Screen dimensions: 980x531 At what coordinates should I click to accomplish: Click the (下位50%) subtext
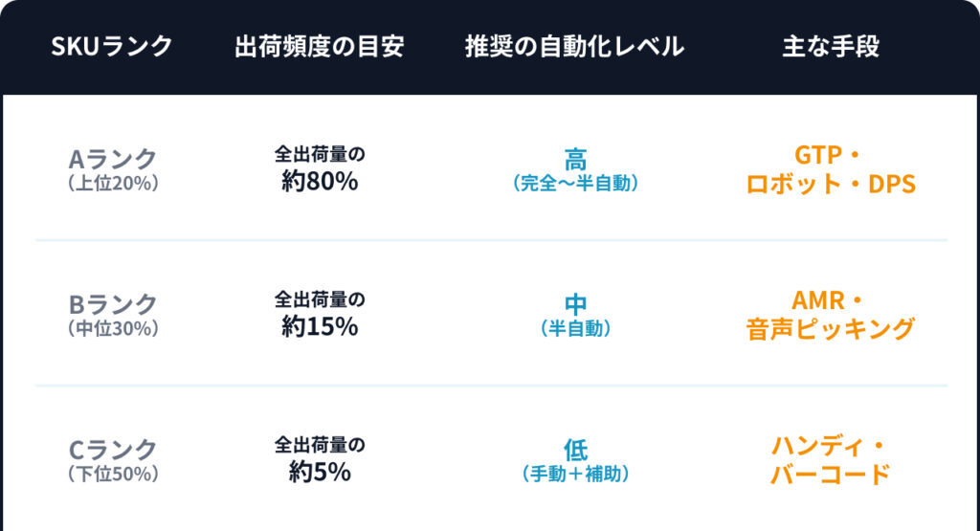(112, 474)
